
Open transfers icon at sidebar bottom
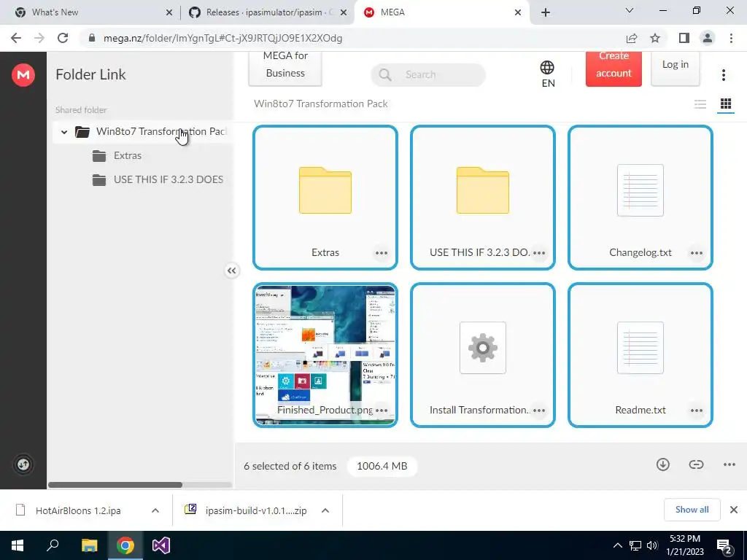[x=23, y=464]
